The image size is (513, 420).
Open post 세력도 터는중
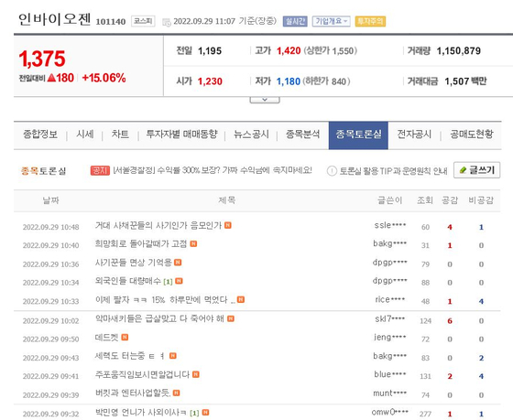pos(129,356)
